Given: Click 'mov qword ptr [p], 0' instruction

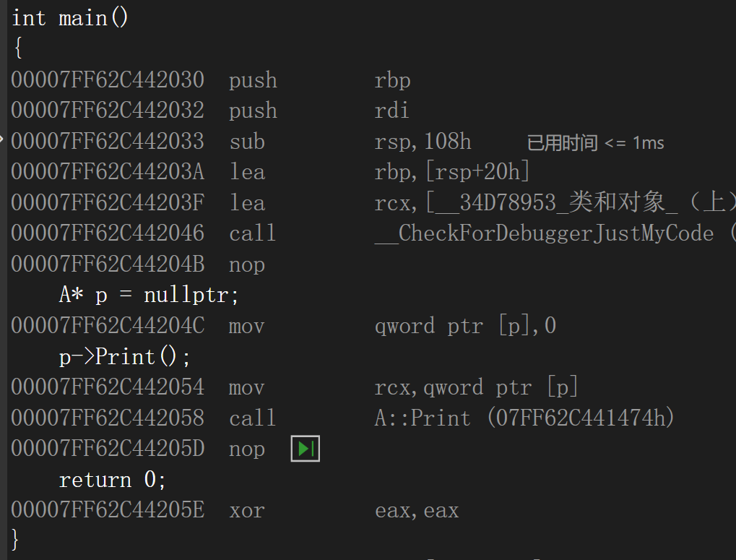Looking at the screenshot, I should tap(284, 326).
